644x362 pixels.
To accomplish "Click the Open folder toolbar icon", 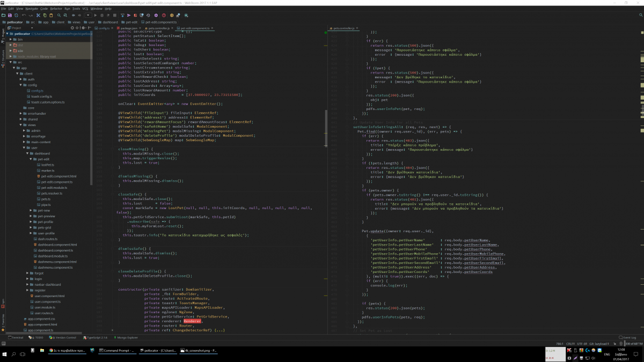I will [x=3, y=15].
